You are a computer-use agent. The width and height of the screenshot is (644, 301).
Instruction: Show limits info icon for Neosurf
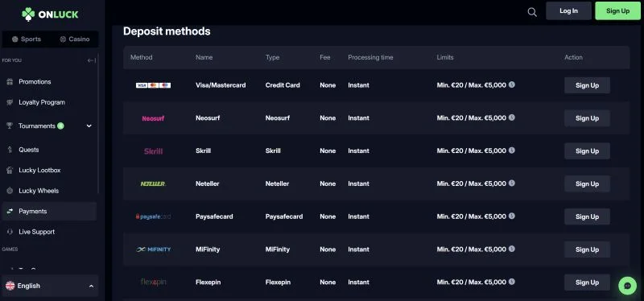point(512,118)
